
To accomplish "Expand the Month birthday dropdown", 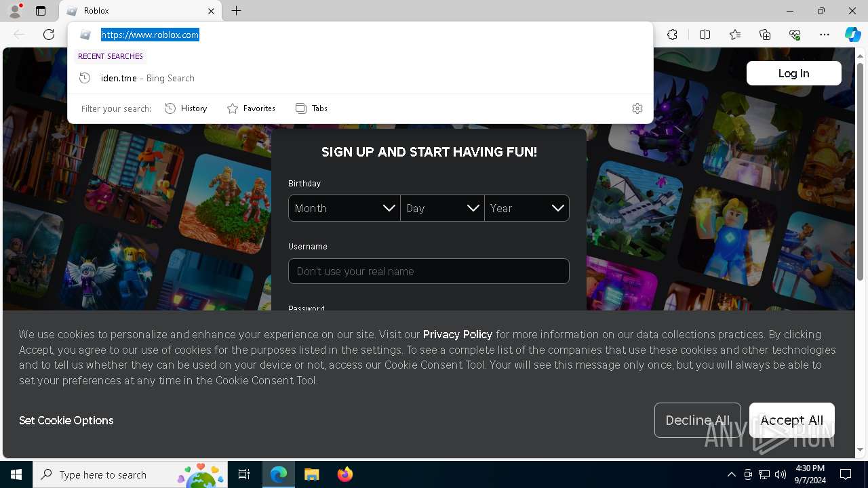I will click(x=344, y=208).
